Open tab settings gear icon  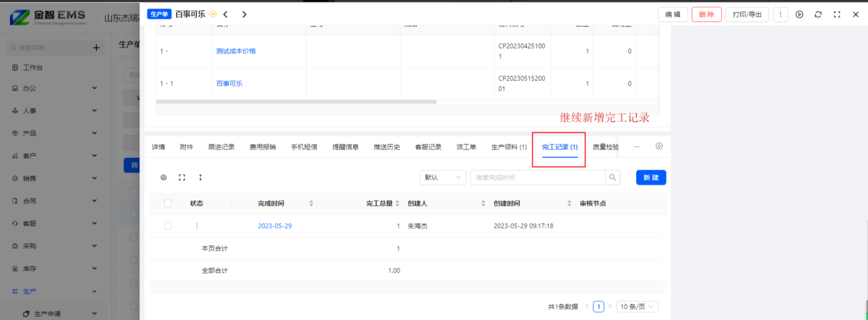tap(659, 146)
